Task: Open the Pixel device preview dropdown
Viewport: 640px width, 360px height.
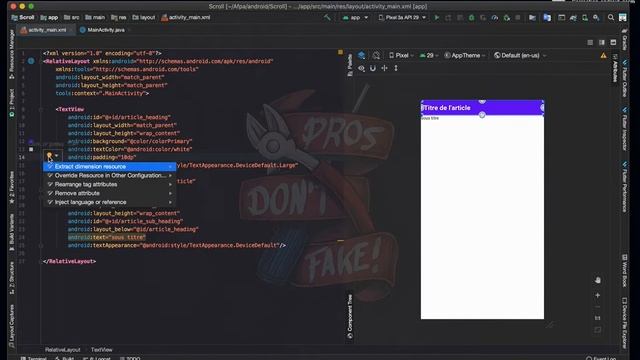Action: [x=401, y=56]
